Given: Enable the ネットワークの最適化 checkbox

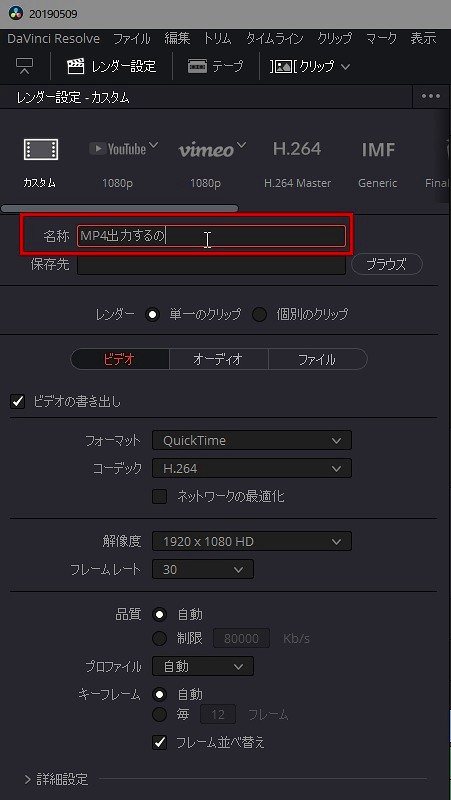Looking at the screenshot, I should [x=160, y=496].
